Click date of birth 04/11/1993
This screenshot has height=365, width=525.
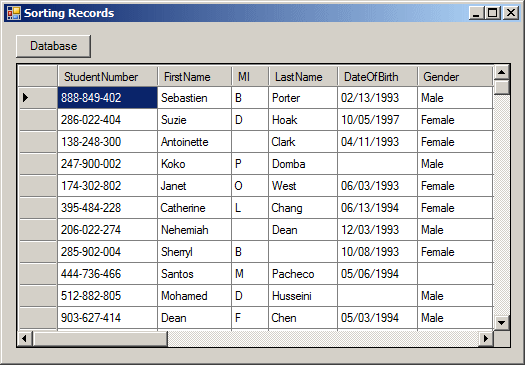point(378,142)
